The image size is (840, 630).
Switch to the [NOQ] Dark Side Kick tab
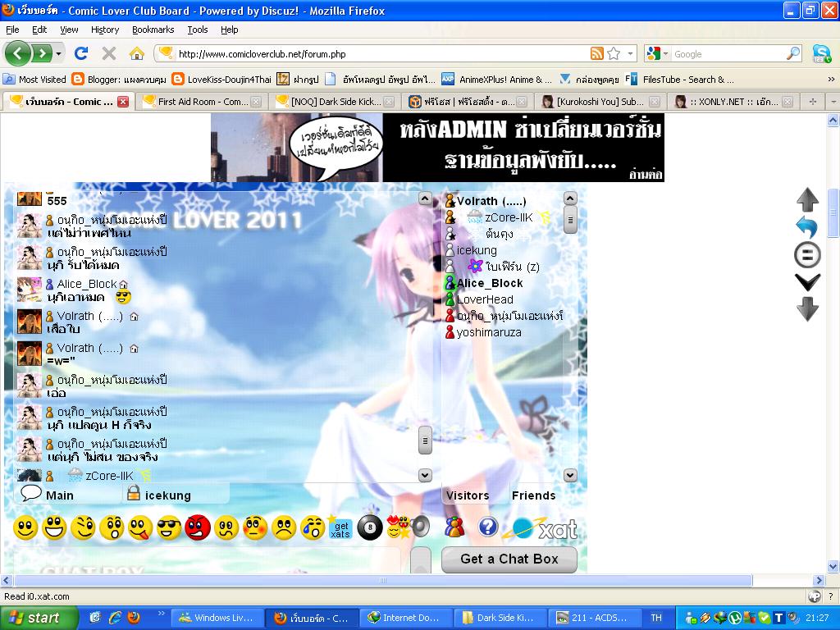click(x=336, y=101)
